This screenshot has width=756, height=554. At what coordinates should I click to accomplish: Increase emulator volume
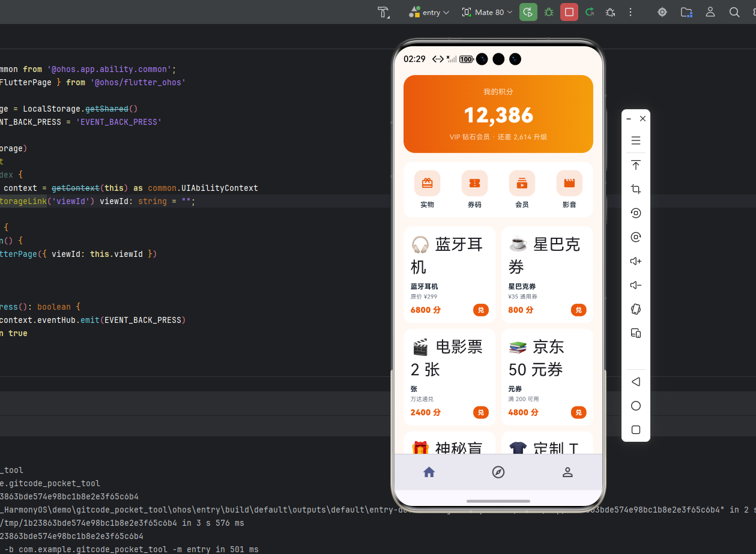pyautogui.click(x=636, y=261)
